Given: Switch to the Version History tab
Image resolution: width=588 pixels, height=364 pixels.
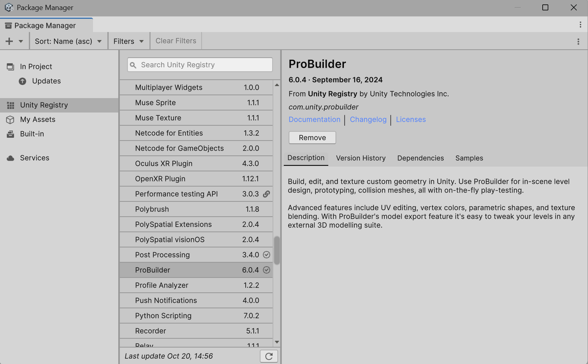Looking at the screenshot, I should 361,158.
